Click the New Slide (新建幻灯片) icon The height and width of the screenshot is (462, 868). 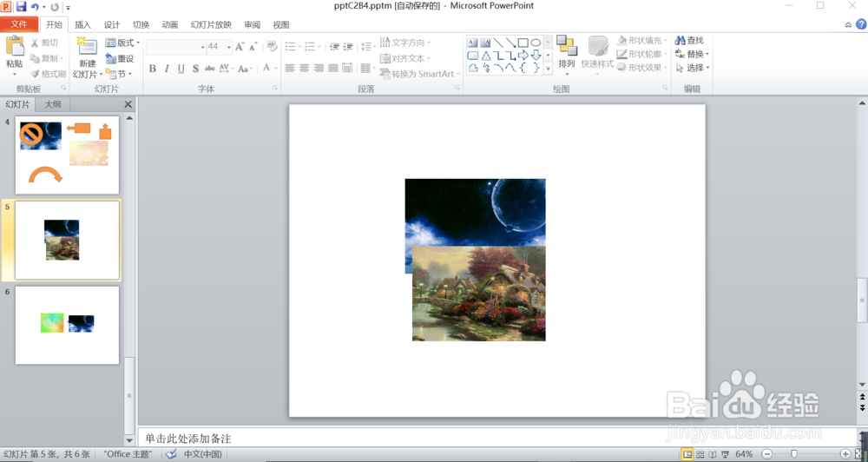tap(88, 47)
